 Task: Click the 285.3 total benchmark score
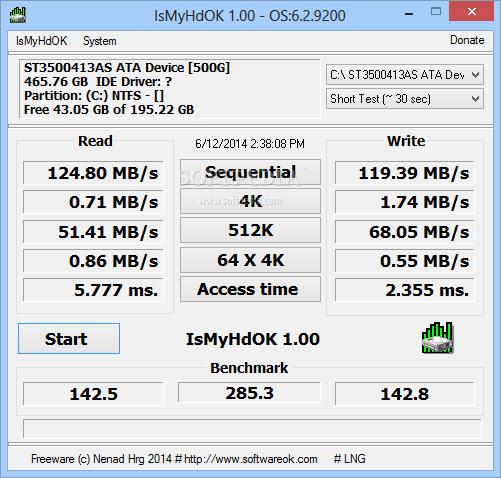click(249, 392)
